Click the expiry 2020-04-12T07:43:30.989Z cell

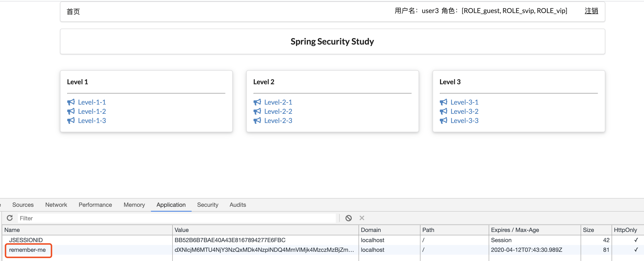coord(526,250)
